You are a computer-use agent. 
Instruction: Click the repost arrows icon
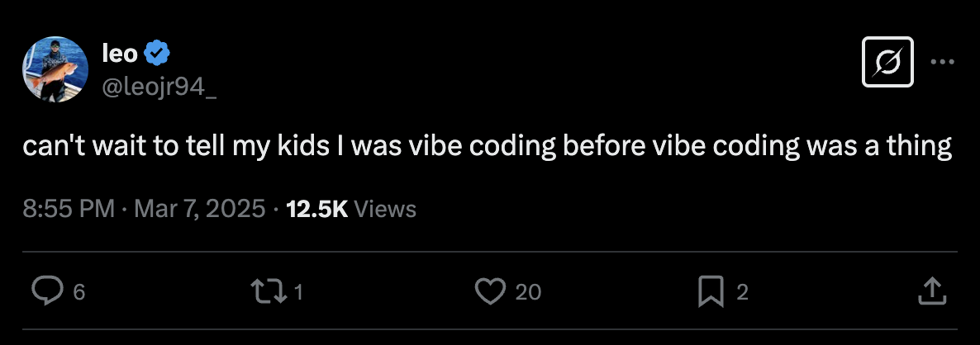pos(269,291)
